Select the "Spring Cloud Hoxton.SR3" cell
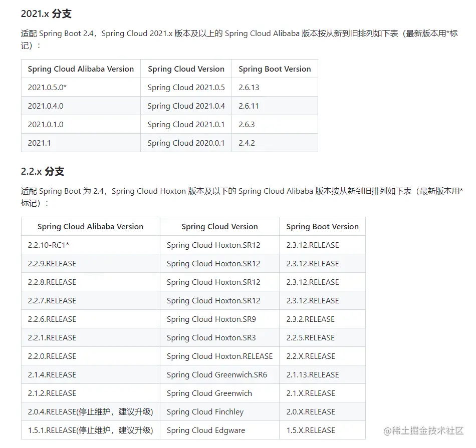The width and height of the screenshot is (476, 448). pyautogui.click(x=219, y=337)
